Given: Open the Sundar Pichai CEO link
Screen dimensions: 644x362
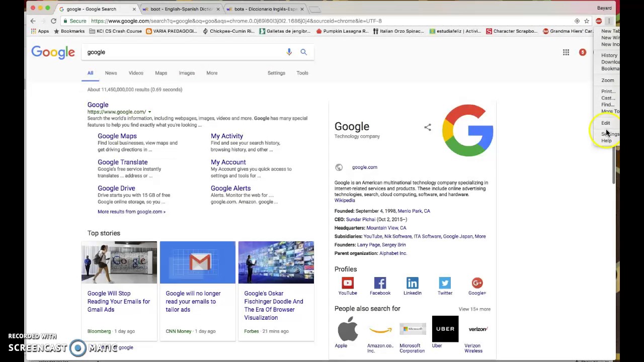Looking at the screenshot, I should click(x=361, y=220).
